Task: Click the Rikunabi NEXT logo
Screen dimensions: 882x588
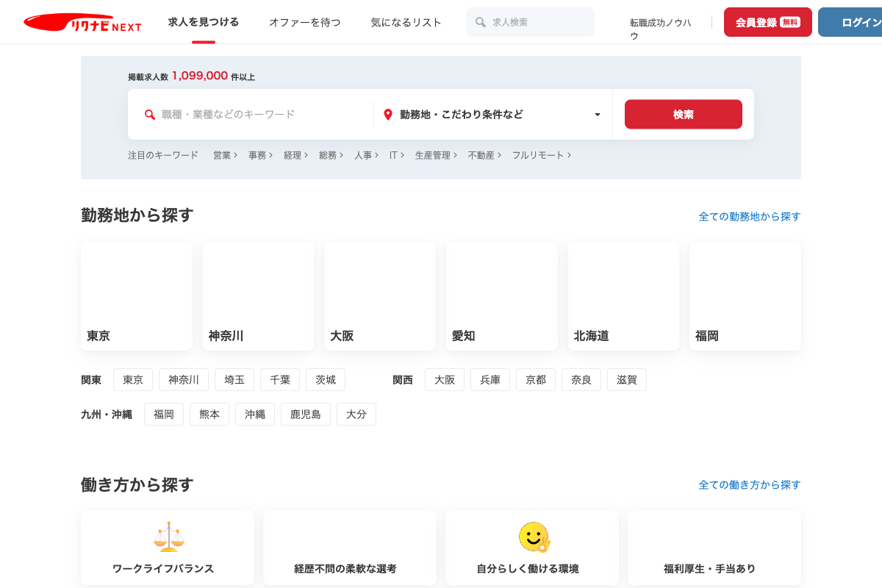Action: pyautogui.click(x=82, y=22)
